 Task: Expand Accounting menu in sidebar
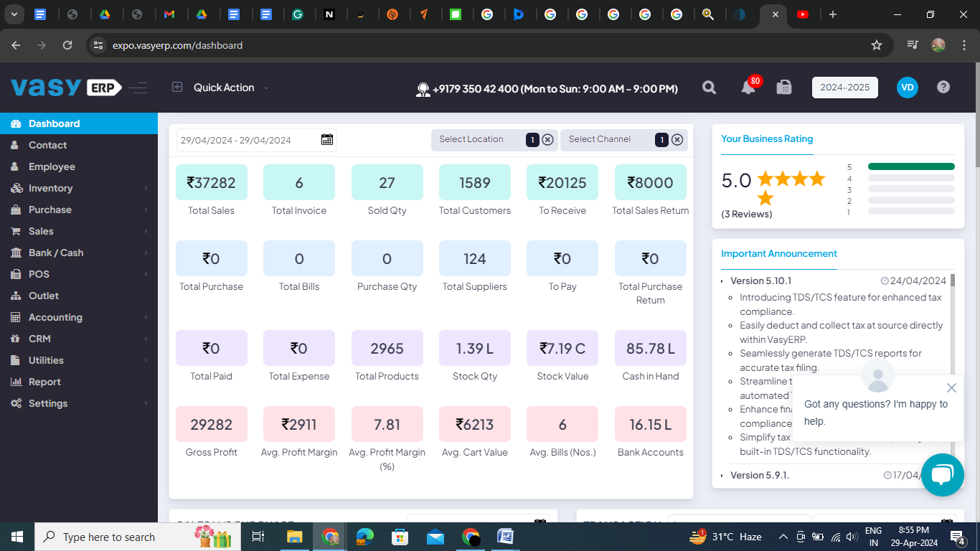click(79, 317)
